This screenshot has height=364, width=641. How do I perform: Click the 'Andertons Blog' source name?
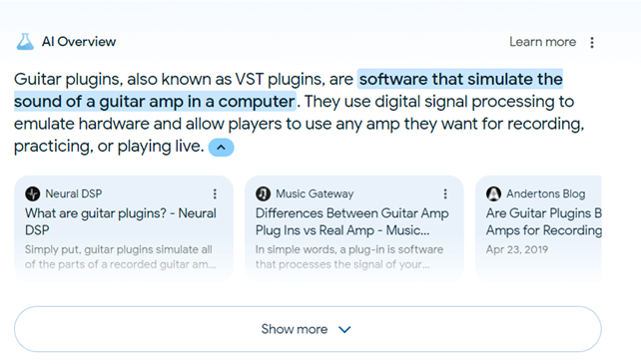[x=546, y=193]
